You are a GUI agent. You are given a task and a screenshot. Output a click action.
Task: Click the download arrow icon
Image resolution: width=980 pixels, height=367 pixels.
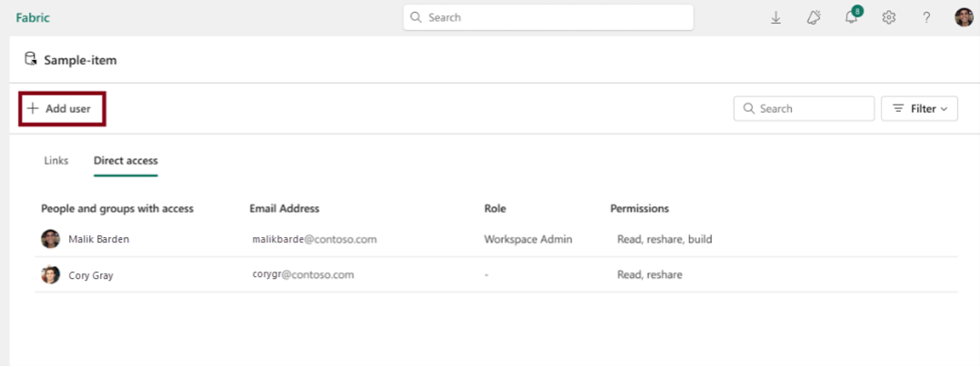tap(775, 17)
